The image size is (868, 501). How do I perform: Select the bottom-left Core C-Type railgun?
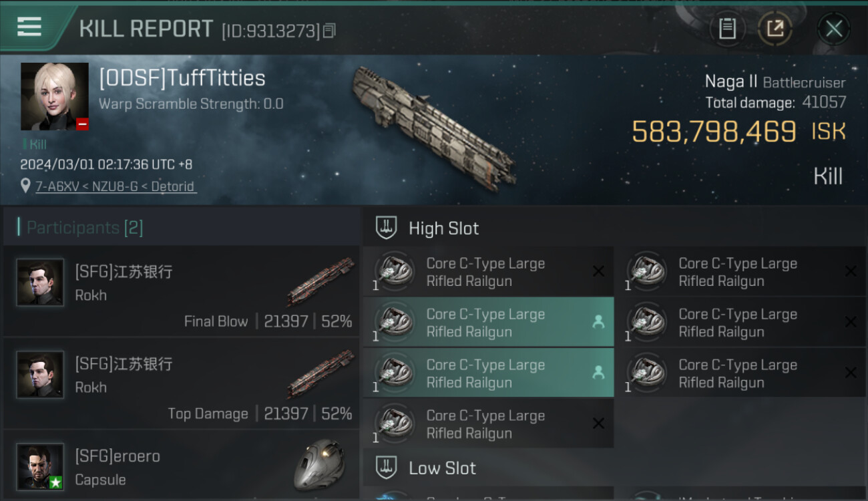click(487, 424)
